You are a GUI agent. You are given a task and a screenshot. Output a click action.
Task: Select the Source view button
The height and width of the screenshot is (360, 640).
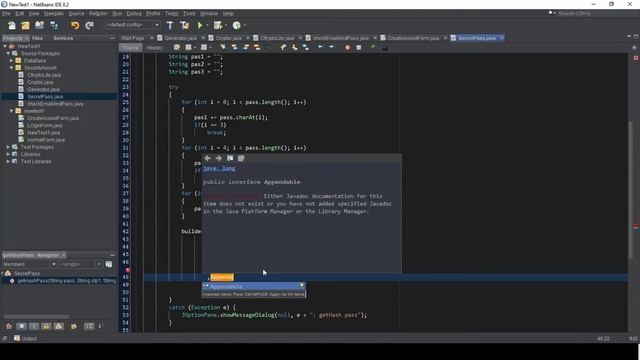[131, 48]
